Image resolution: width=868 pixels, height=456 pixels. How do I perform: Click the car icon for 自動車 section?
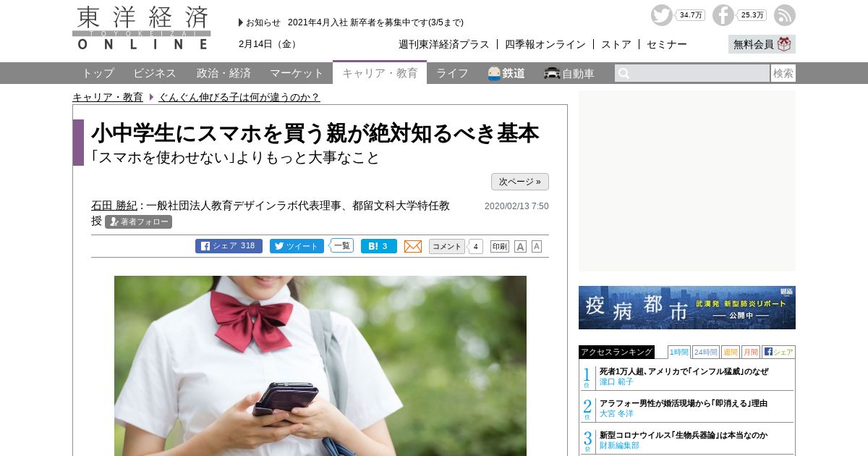pyautogui.click(x=552, y=73)
